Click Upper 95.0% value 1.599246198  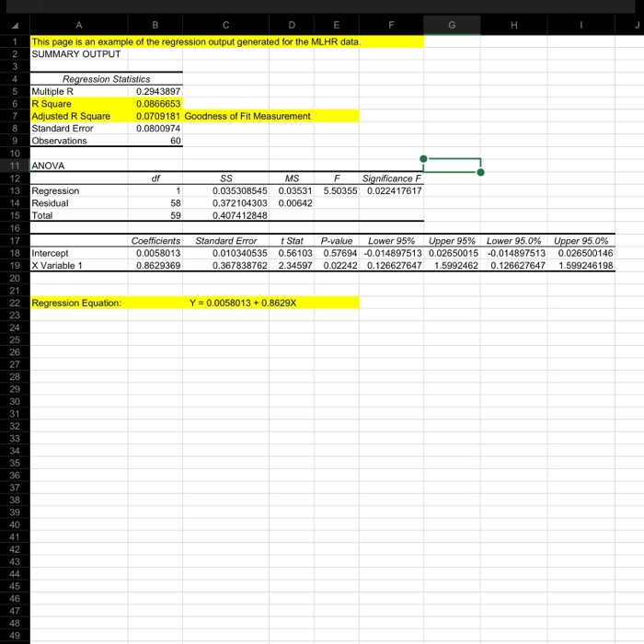tap(586, 265)
